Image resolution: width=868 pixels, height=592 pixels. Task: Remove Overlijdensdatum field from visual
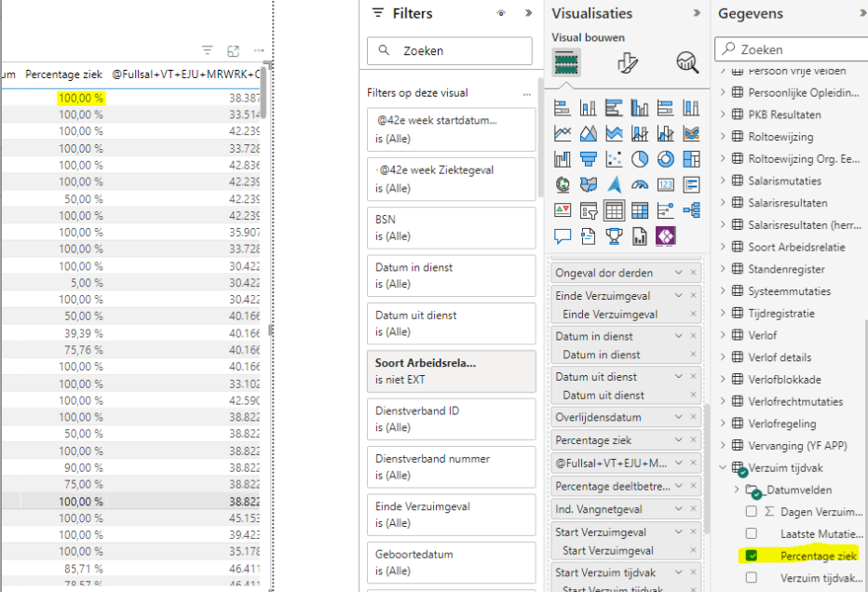click(693, 417)
